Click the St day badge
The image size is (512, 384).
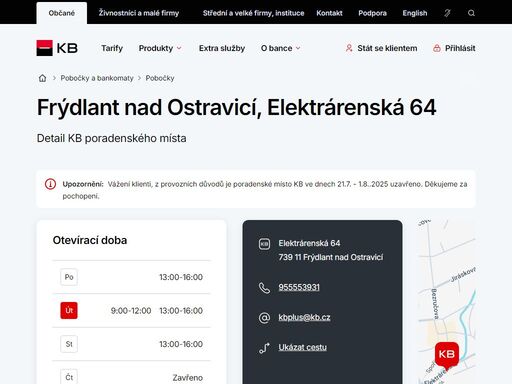click(x=69, y=344)
